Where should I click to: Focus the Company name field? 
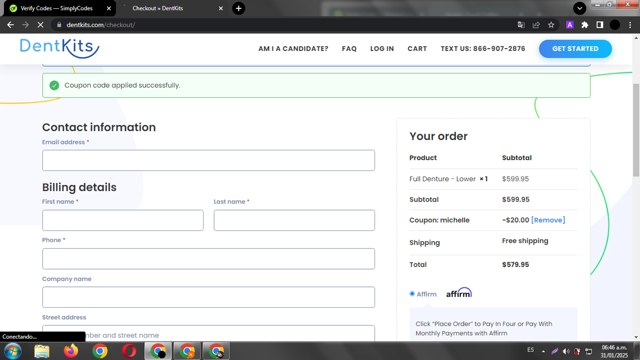tap(208, 297)
